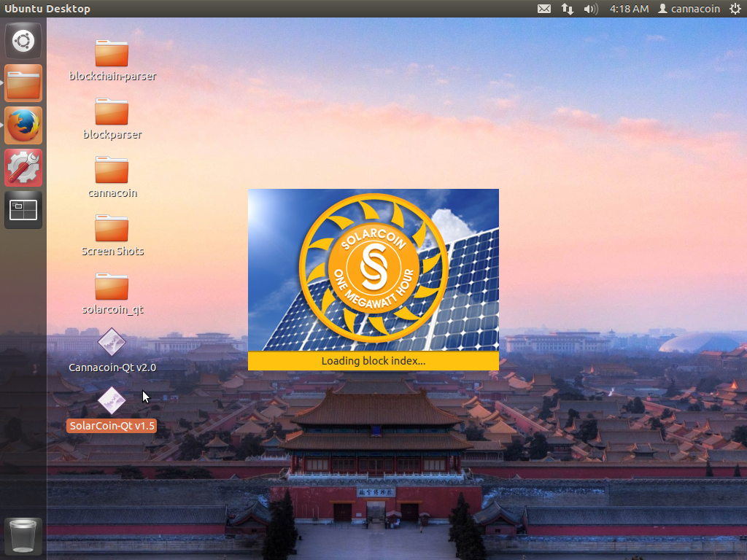Click the blockchain-parser folder name
This screenshot has height=560, width=747.
tap(112, 76)
